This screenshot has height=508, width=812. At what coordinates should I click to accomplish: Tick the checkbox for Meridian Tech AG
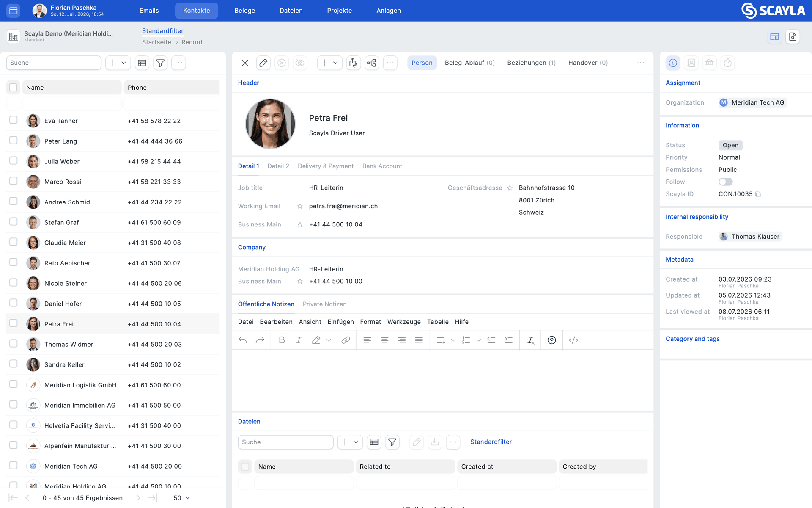pos(14,466)
